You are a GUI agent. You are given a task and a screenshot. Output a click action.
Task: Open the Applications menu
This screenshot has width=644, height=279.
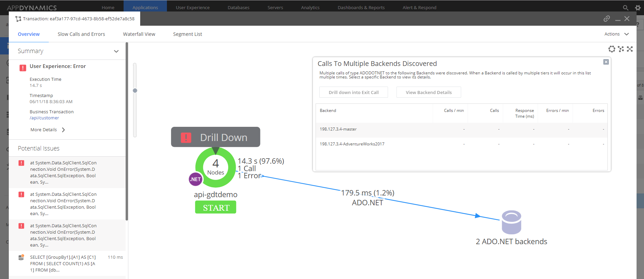[145, 7]
